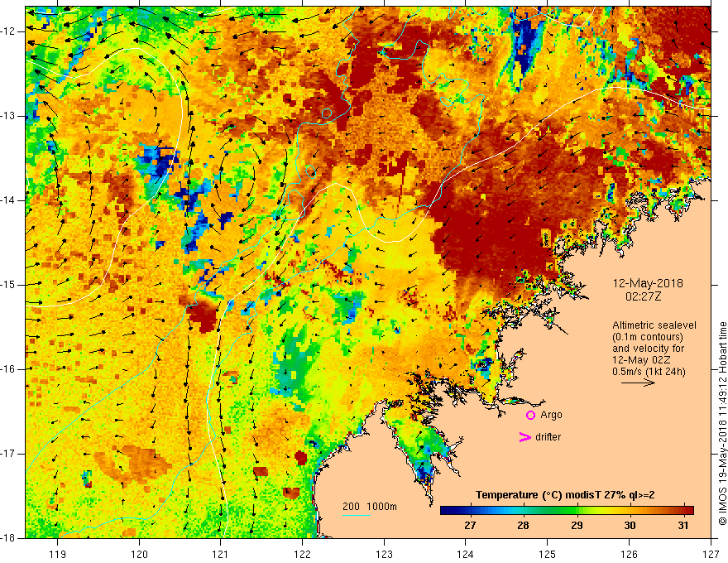Click the '200 1000m' bathymetry label
This screenshot has width=728, height=563.
point(370,507)
